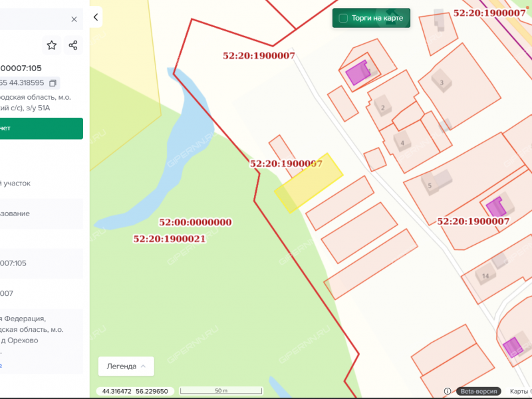
Task: Expand the Легенда panel
Action: click(x=126, y=366)
